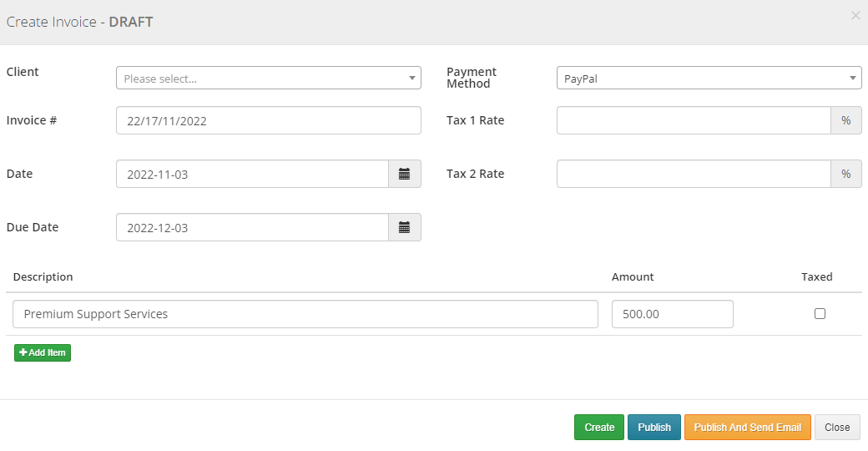Viewport: 868px width, 451px height.
Task: Click the Tax 1 Rate percent addon
Action: click(845, 120)
